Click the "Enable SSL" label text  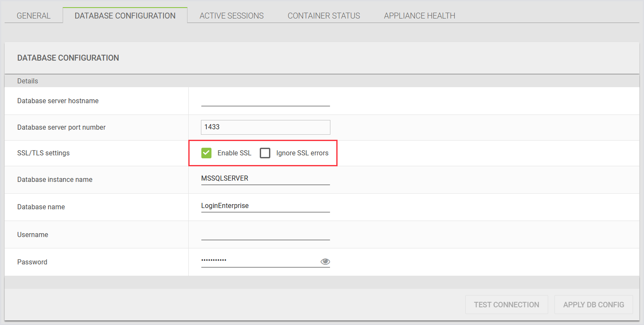(x=234, y=153)
